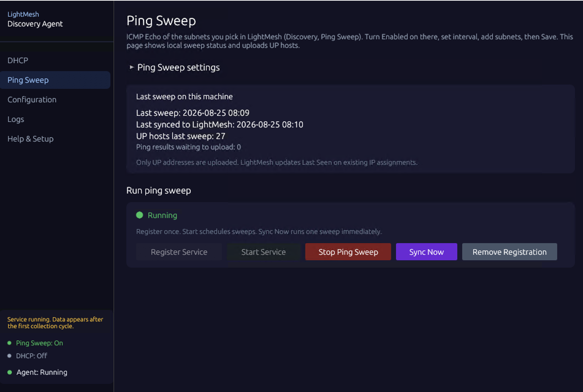583x392 pixels.
Task: Click 'Register once. Start schedules sweeps' hint
Action: [x=259, y=232]
